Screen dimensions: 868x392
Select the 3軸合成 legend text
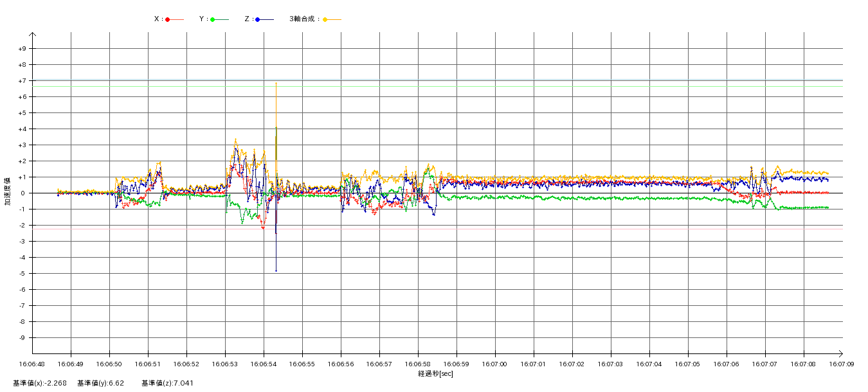click(x=304, y=19)
